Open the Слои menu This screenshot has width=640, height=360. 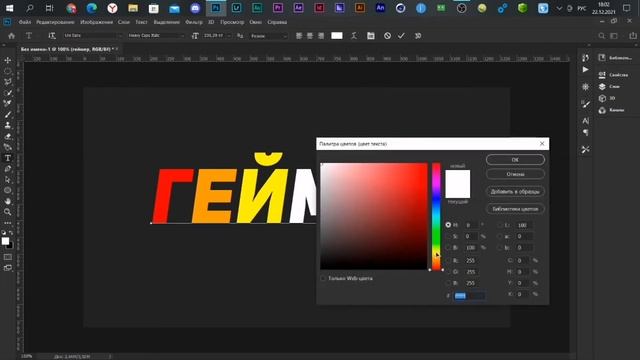point(124,22)
